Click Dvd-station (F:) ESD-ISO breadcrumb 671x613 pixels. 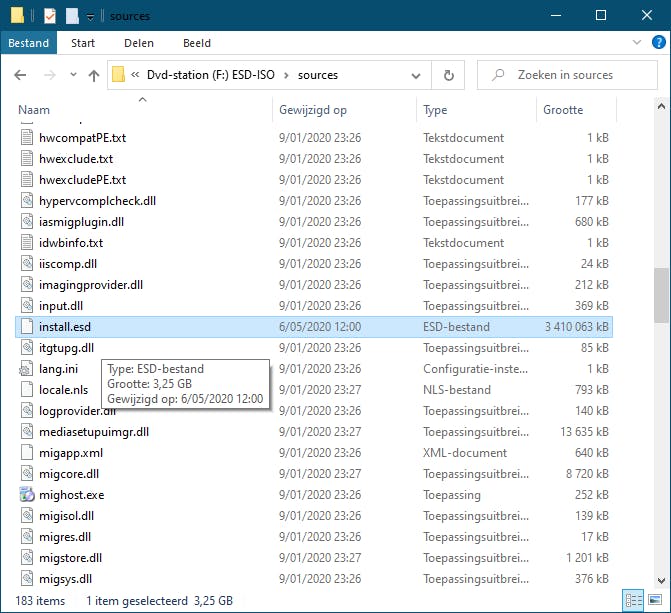pos(211,75)
